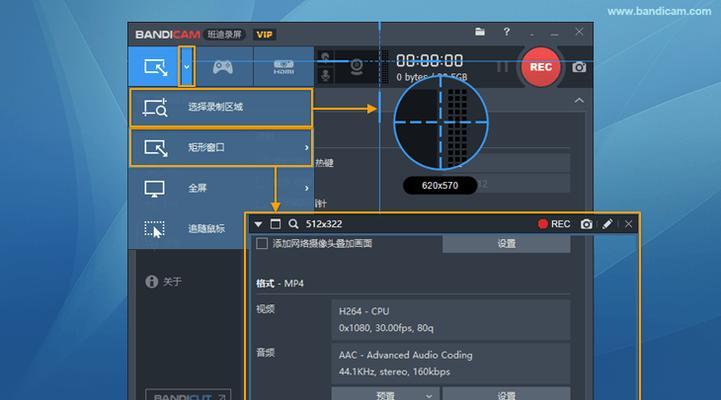Open the capture bar dropdown triangle
The height and width of the screenshot is (400, 721).
258,224
